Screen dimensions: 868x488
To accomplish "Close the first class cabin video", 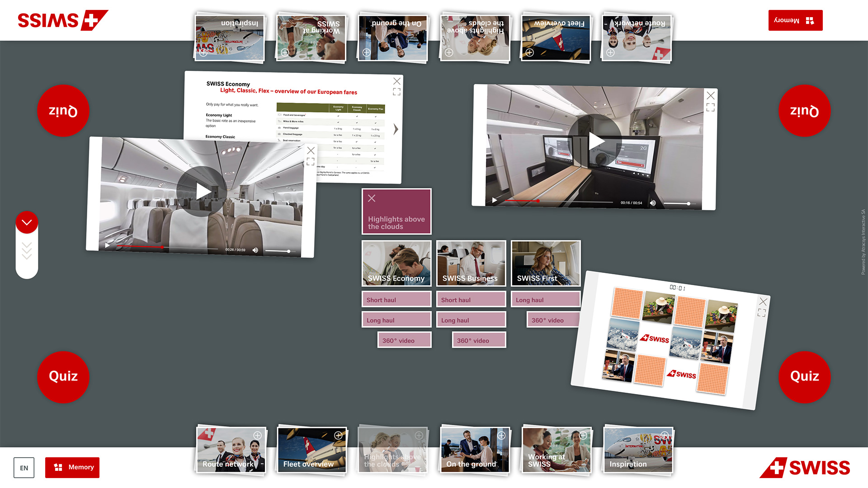I will click(711, 96).
